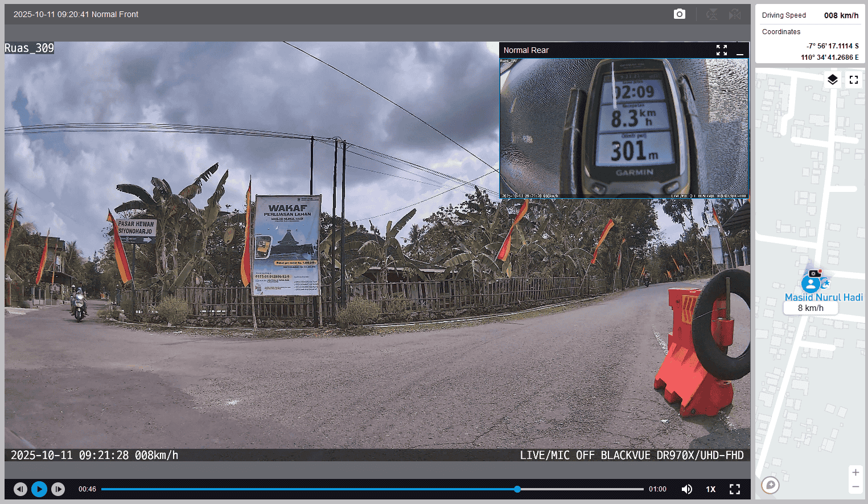This screenshot has height=504, width=868.
Task: Expand the Normal Rear picture-in-picture view
Action: coord(722,50)
